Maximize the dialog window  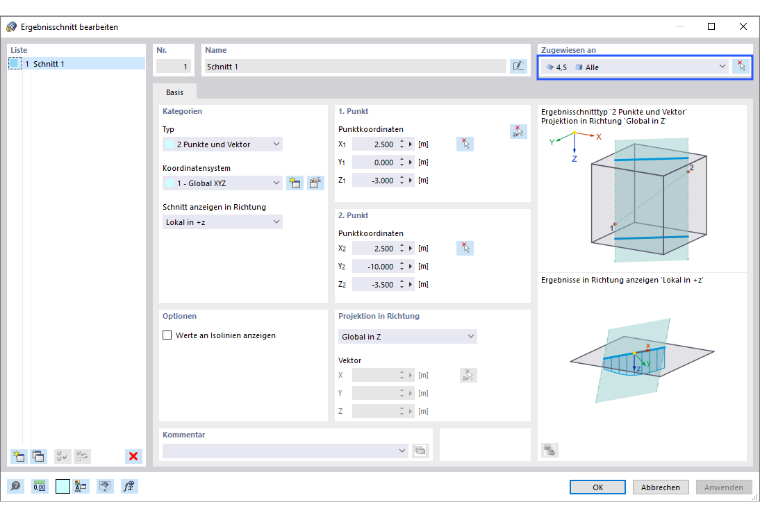711,27
